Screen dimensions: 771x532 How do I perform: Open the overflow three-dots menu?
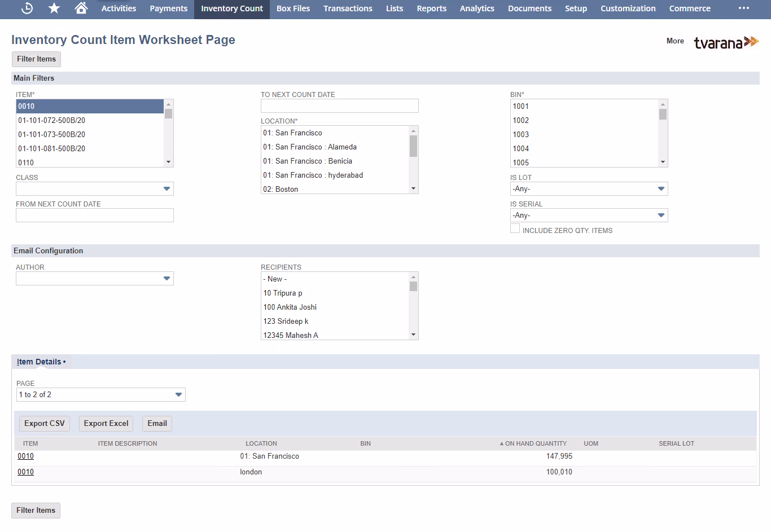(x=744, y=8)
